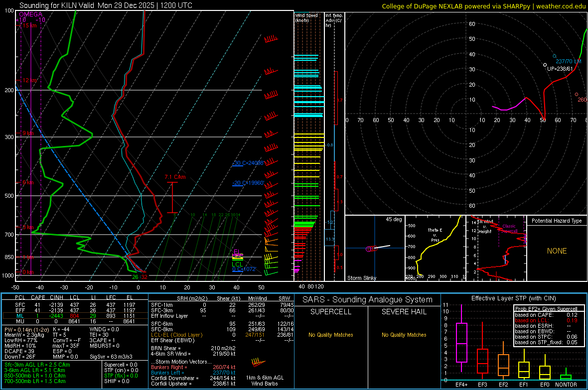Click the BRN Shear = 210 m2/s2 line
The image size is (588, 390).
tap(193, 348)
